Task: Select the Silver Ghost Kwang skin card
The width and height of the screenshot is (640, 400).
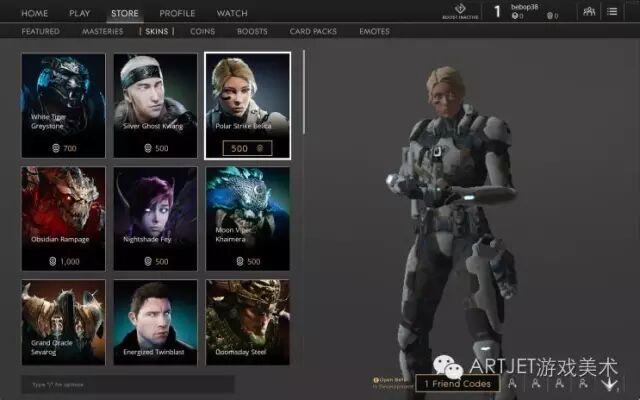Action: [x=155, y=106]
